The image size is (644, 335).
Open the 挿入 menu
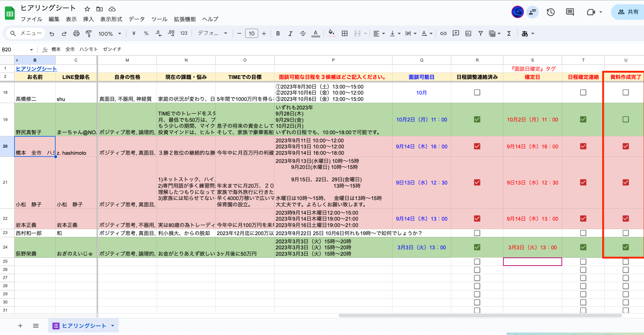point(88,19)
